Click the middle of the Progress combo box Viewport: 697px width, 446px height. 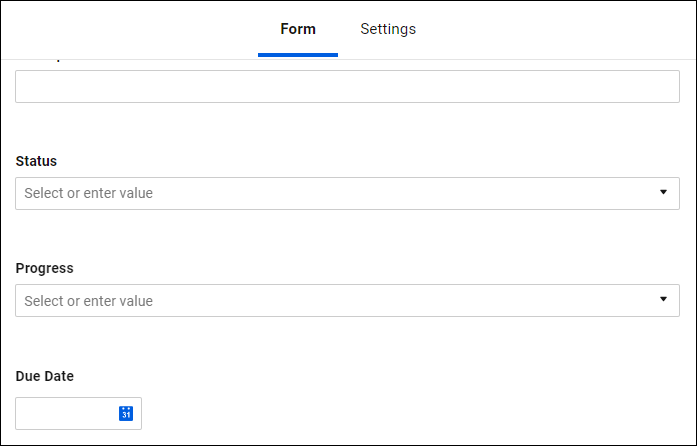[347, 300]
